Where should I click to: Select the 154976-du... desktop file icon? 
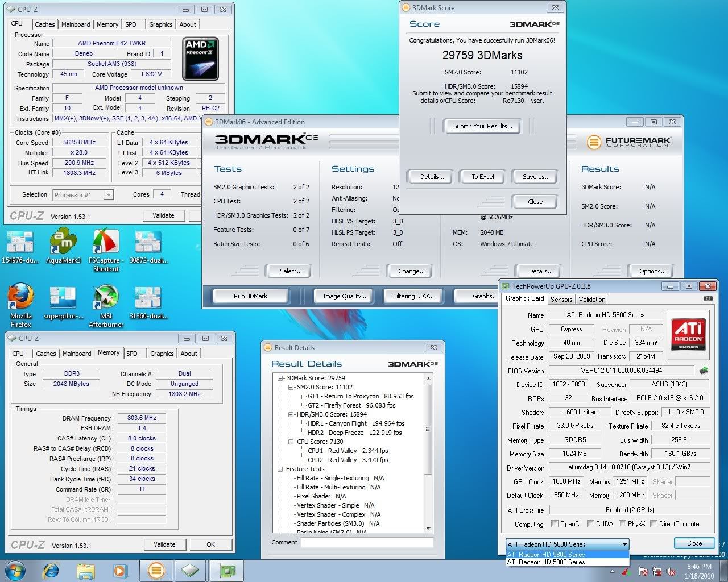coord(20,246)
